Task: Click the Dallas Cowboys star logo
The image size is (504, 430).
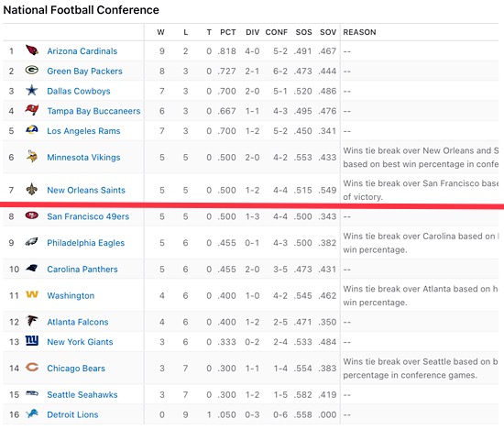Action: [31, 91]
